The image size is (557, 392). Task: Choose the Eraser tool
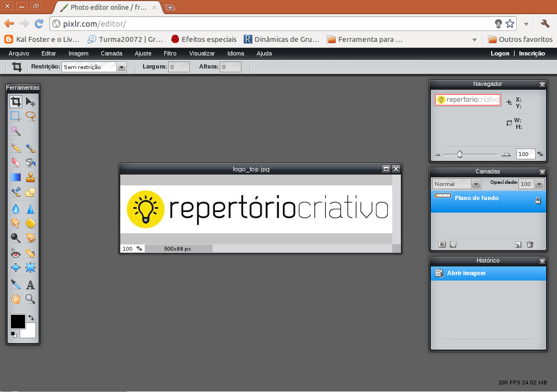(16, 163)
